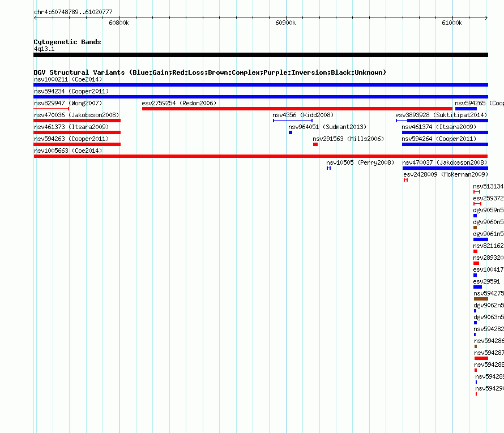Click the dgv9063n5 variant label
Screen dimensions: 504x433
[489, 317]
